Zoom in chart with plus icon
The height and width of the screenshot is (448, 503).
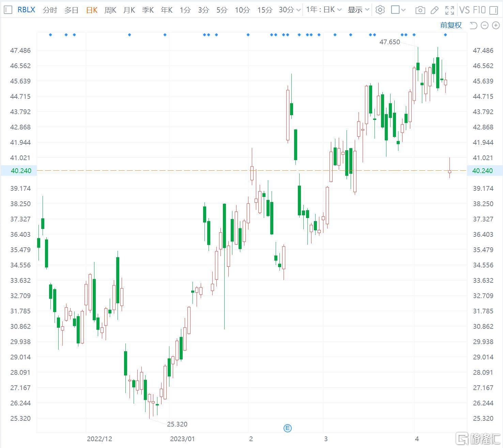tap(496, 25)
